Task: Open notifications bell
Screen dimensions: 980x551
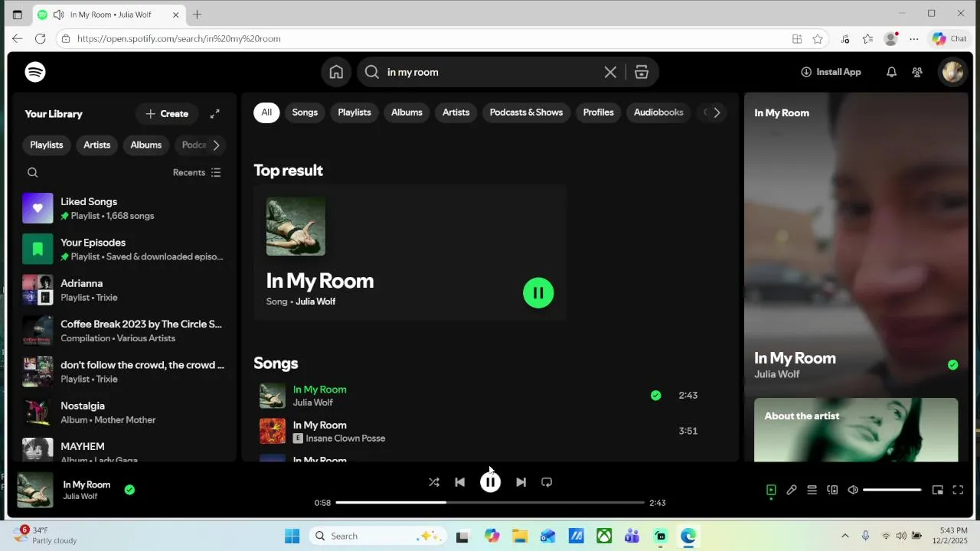Action: click(x=891, y=72)
